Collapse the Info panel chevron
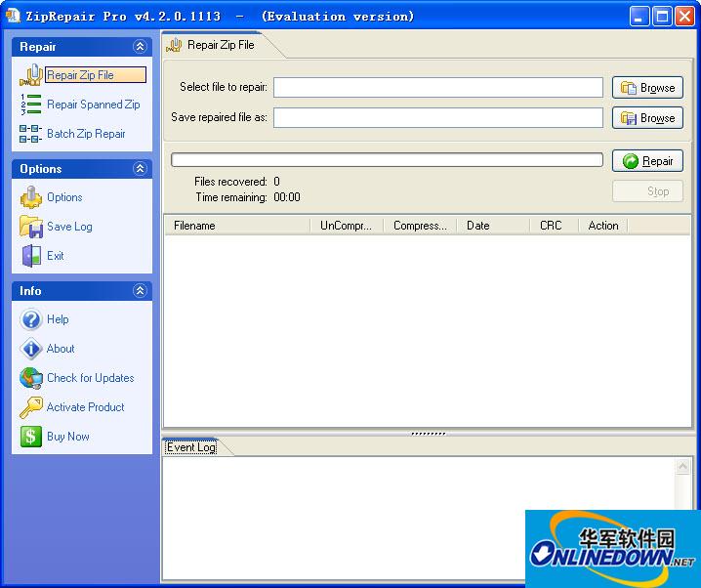Image resolution: width=701 pixels, height=588 pixels. coord(140,291)
